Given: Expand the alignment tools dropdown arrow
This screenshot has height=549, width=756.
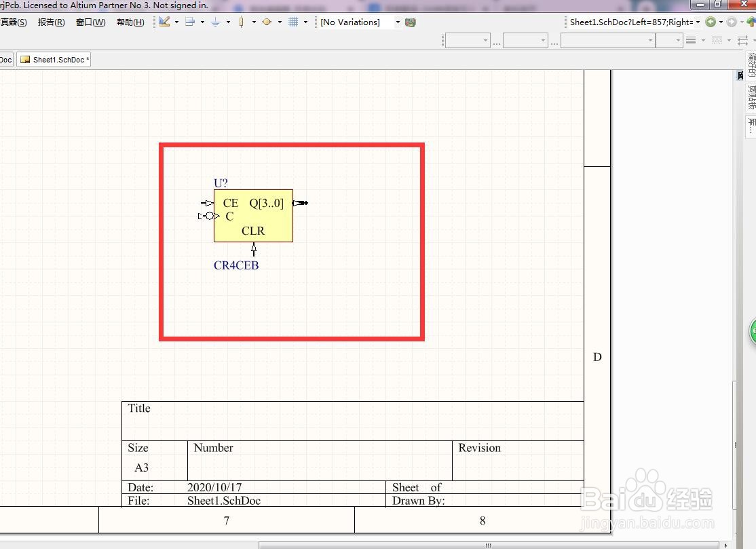Looking at the screenshot, I should (202, 22).
